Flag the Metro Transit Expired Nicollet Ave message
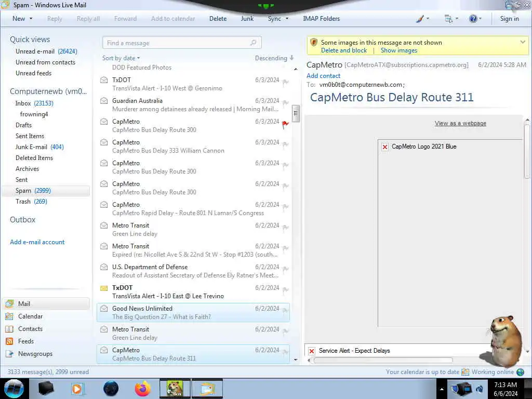 (285, 249)
